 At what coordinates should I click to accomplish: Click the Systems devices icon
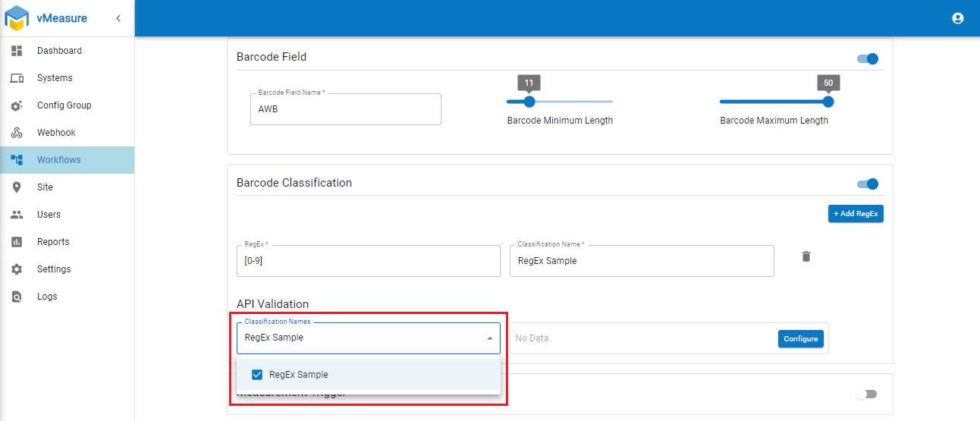click(17, 78)
